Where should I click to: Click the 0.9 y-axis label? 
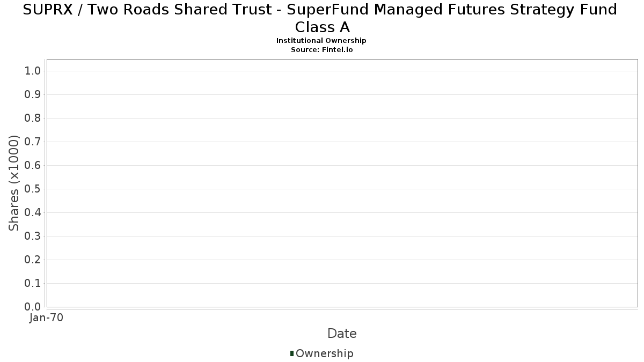(x=33, y=95)
